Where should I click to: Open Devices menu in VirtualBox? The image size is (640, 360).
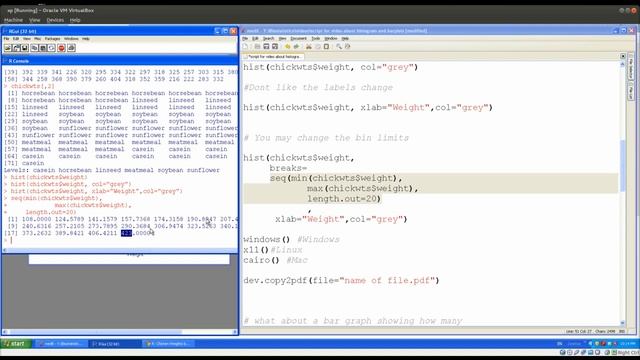pos(55,20)
